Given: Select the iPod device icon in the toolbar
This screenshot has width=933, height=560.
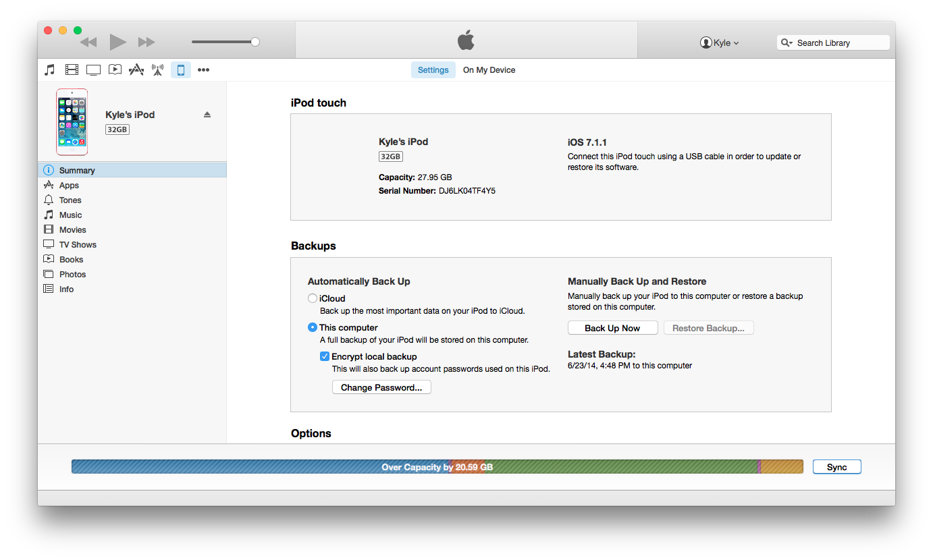Looking at the screenshot, I should [180, 69].
